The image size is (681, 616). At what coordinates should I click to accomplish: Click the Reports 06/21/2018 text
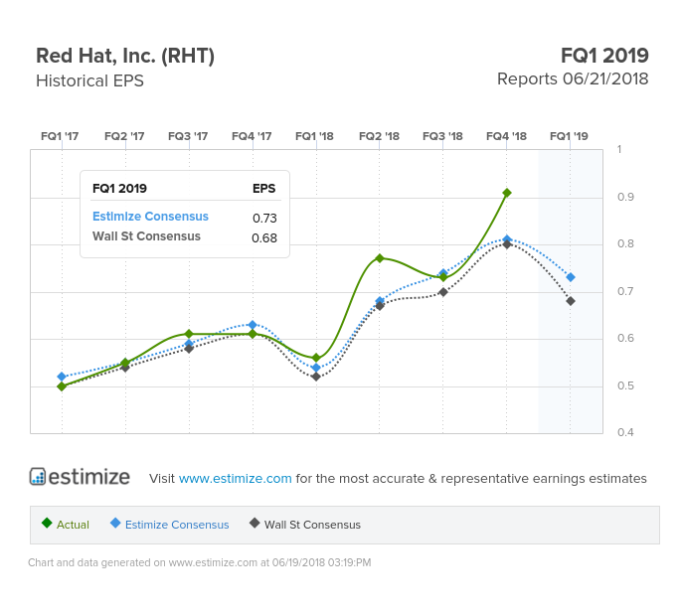(573, 79)
